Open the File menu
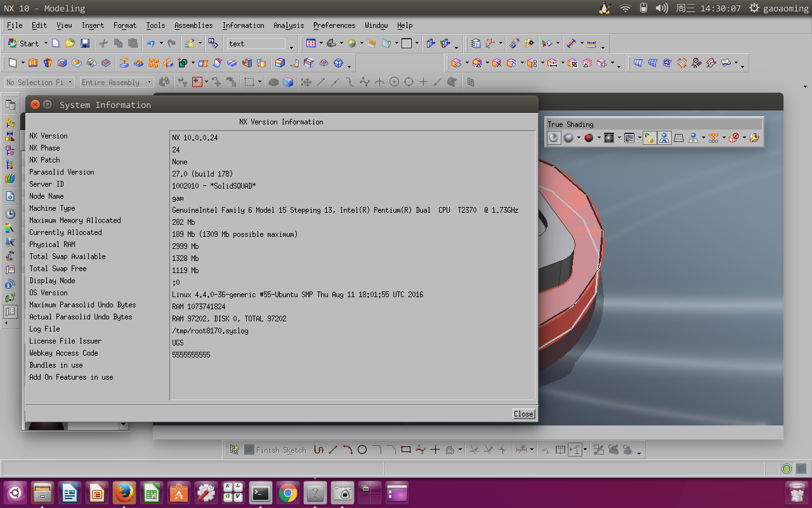The width and height of the screenshot is (812, 508). pyautogui.click(x=15, y=25)
